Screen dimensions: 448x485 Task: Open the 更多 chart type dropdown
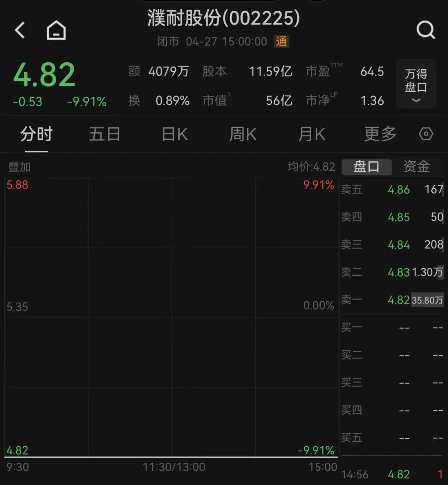click(379, 134)
